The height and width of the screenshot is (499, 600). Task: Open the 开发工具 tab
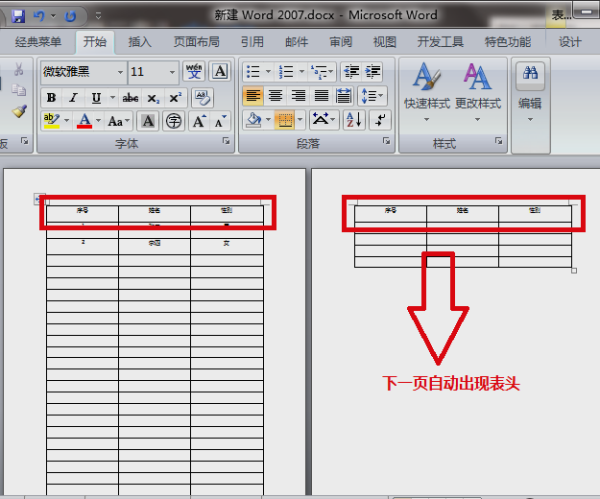click(x=440, y=42)
